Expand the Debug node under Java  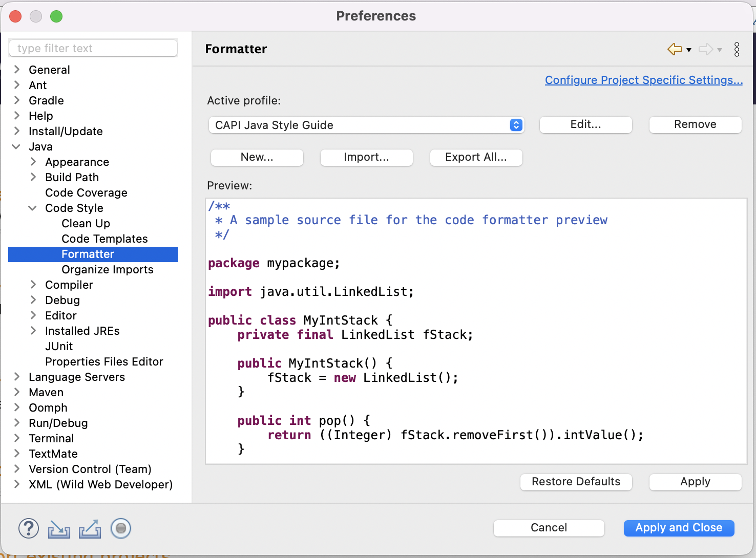tap(33, 299)
